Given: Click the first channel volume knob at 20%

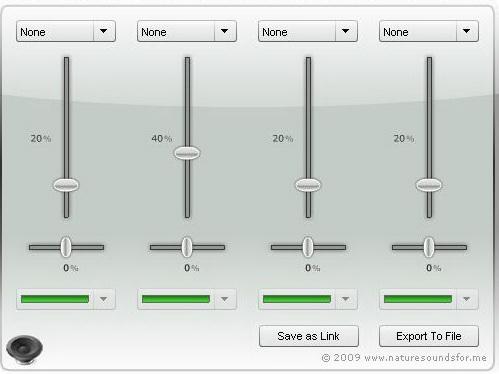Looking at the screenshot, I should 66,185.
